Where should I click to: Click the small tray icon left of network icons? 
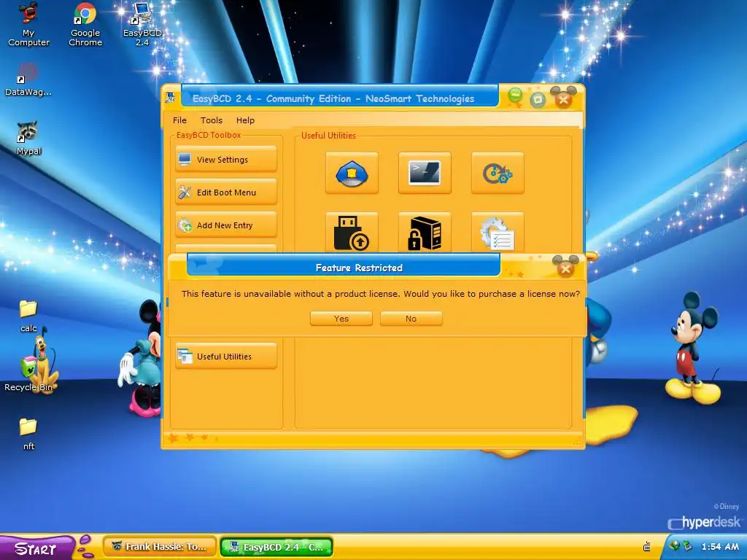(x=647, y=546)
